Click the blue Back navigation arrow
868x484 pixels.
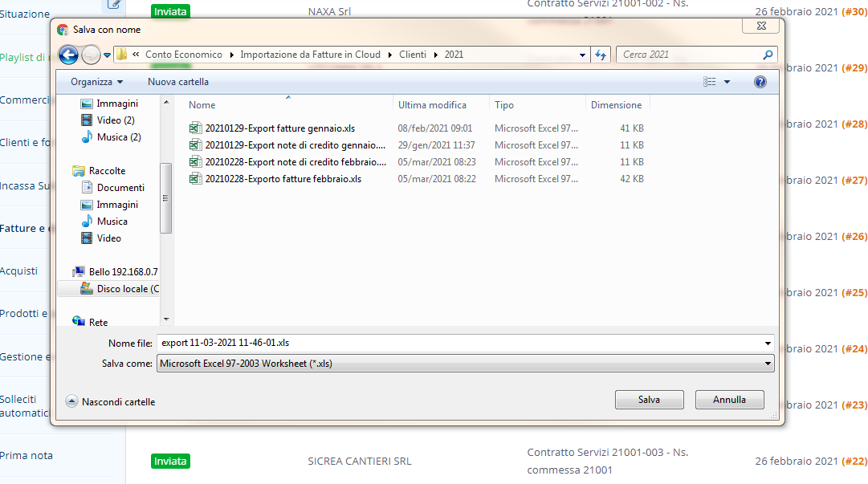[x=69, y=55]
